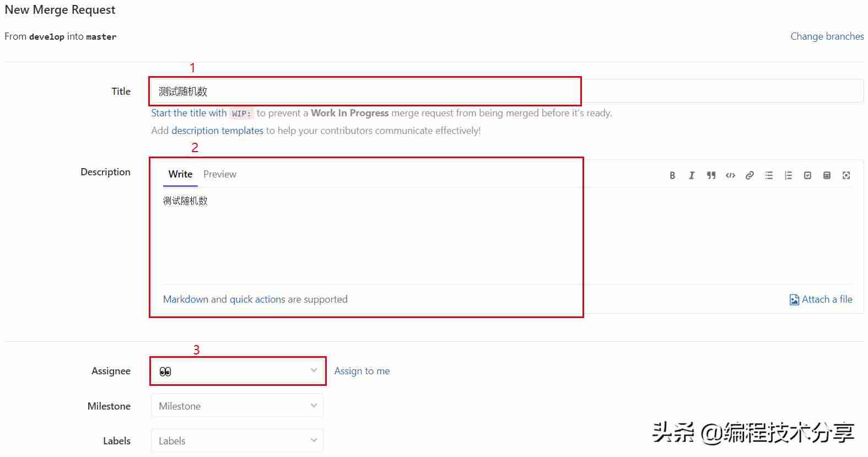Add a numbered list to description
Screen dimensions: 868x457
[788, 175]
